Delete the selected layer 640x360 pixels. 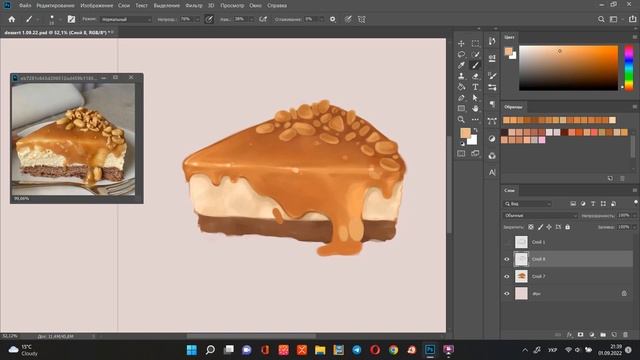point(625,335)
